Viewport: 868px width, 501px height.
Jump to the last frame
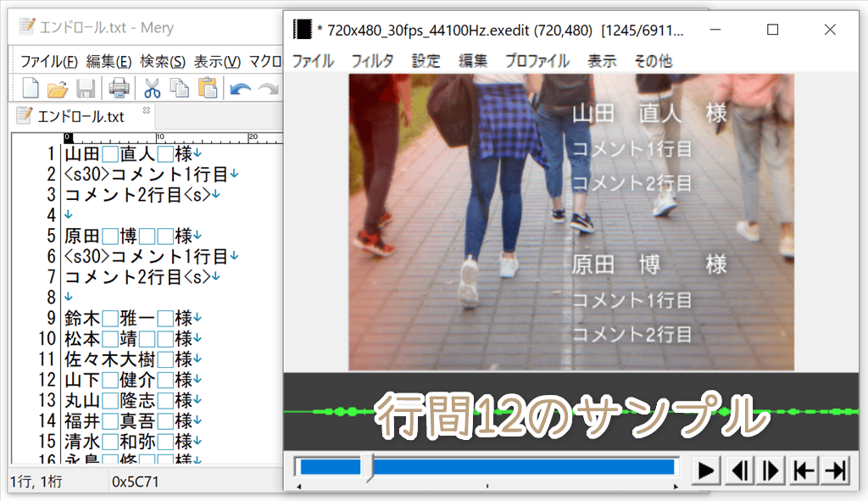pyautogui.click(x=836, y=470)
